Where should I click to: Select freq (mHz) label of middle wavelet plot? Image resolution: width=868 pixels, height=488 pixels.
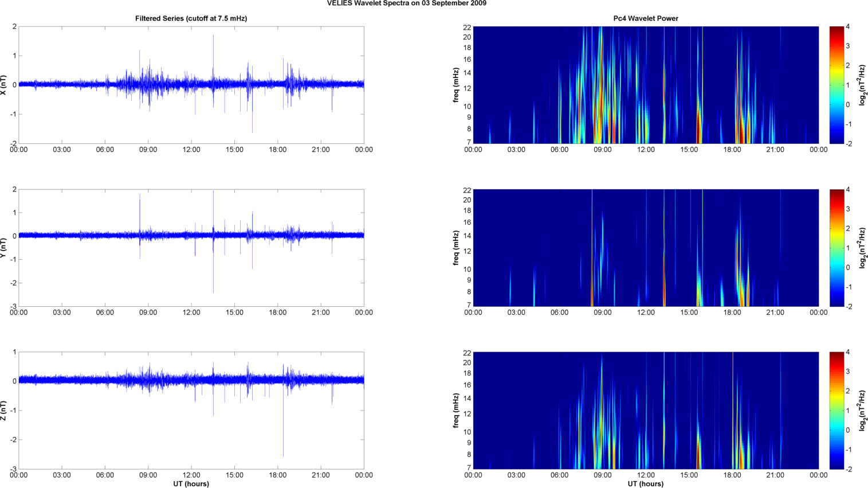click(456, 248)
